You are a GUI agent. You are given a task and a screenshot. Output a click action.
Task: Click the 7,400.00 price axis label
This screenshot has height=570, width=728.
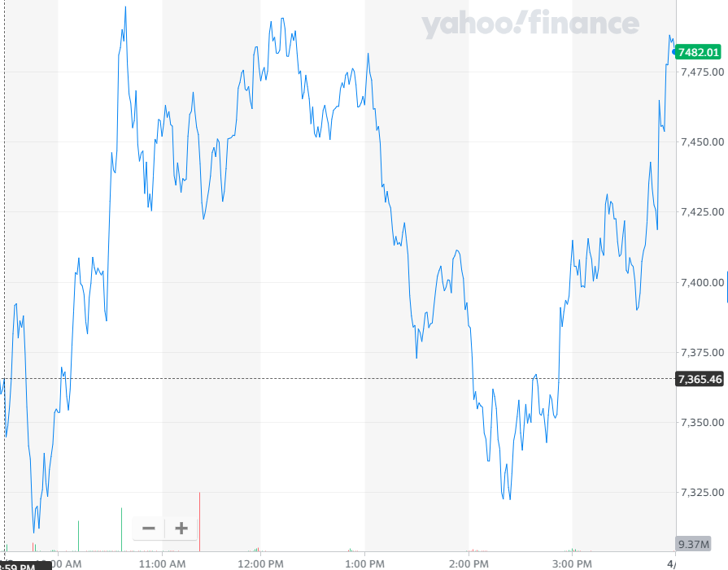[x=701, y=282]
